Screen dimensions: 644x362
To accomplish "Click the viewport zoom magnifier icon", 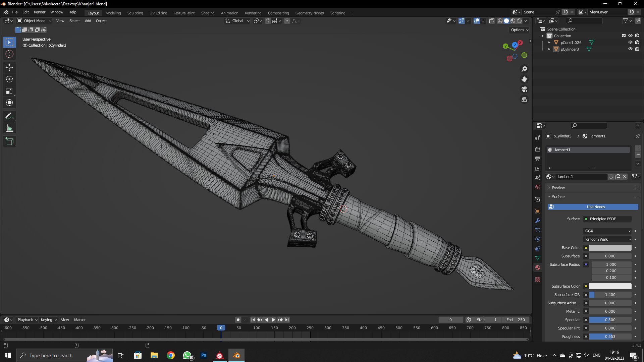I will (x=524, y=69).
